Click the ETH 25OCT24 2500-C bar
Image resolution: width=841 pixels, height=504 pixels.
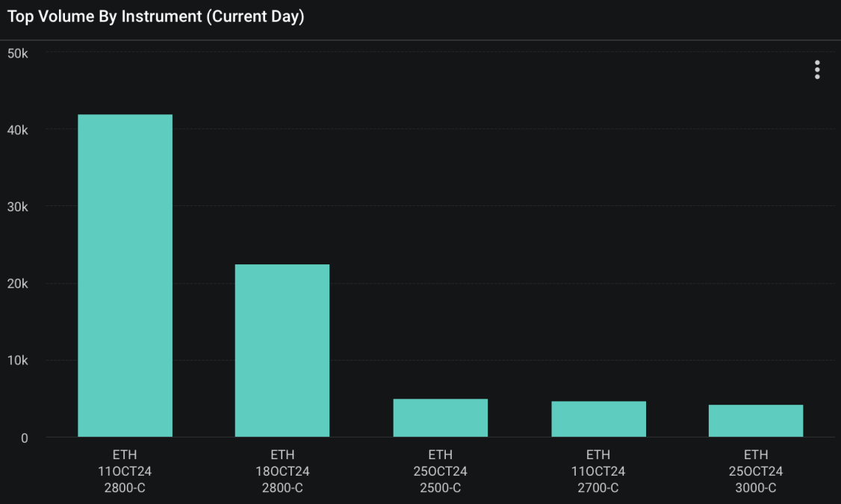pyautogui.click(x=441, y=417)
